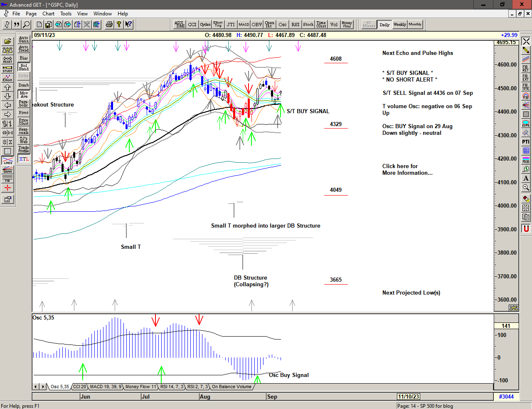Choose the ELIPS ellipse tool
The width and height of the screenshot is (532, 409).
[526, 124]
